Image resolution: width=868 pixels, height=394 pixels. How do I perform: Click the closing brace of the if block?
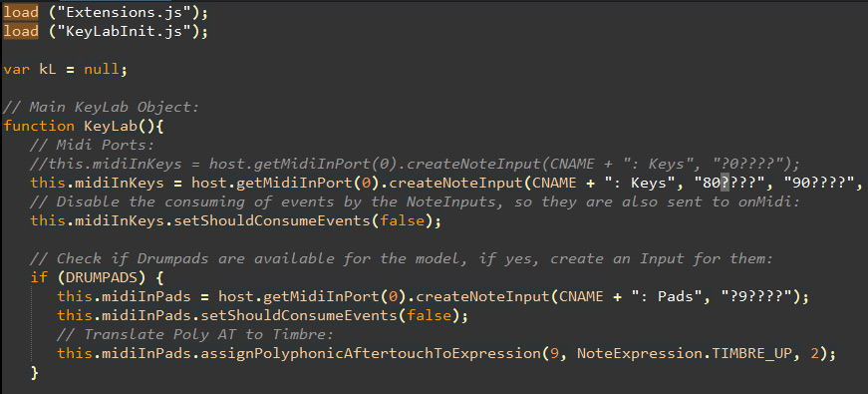click(x=34, y=372)
